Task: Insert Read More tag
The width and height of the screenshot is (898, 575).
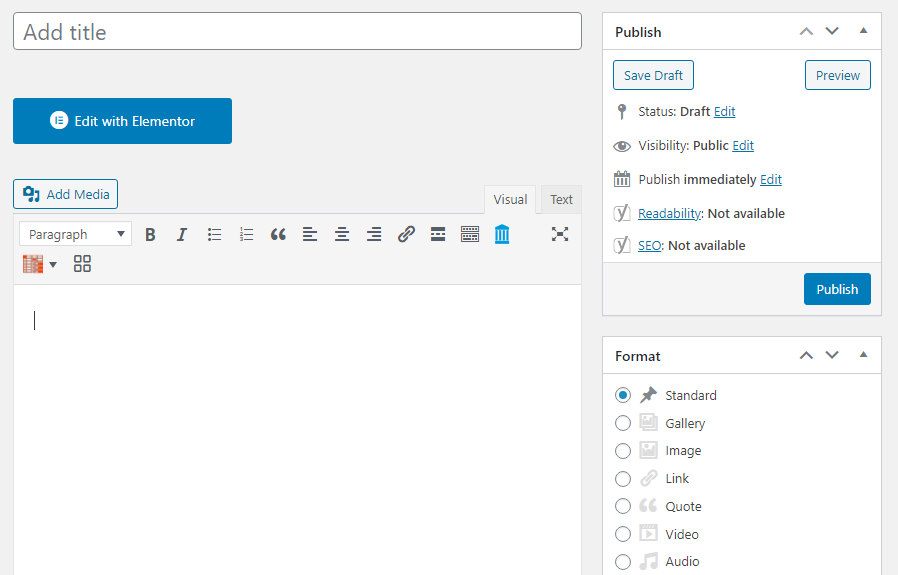Action: point(438,234)
